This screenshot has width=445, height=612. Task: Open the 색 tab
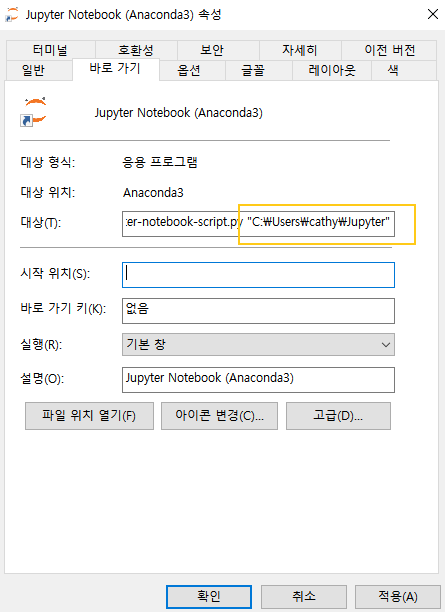[404, 70]
